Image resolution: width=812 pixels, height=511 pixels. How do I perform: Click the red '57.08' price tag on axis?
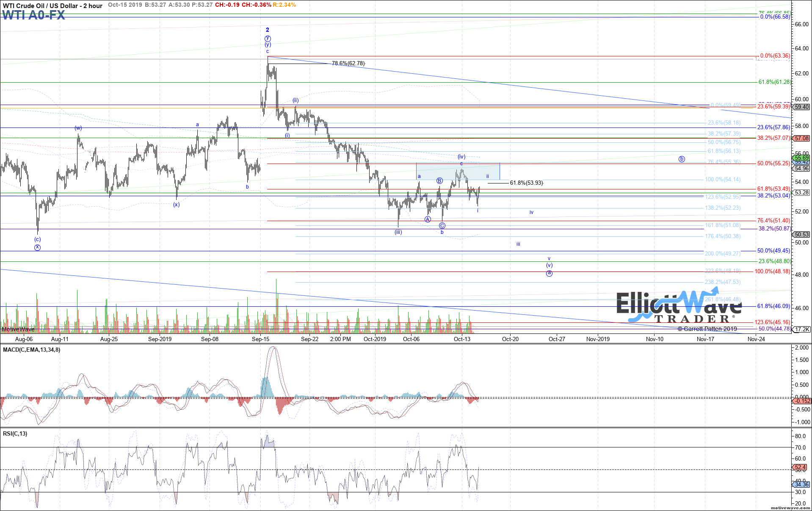(x=801, y=138)
